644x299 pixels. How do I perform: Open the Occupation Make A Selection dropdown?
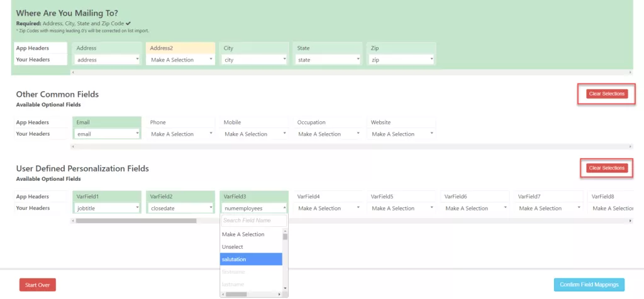(328, 134)
